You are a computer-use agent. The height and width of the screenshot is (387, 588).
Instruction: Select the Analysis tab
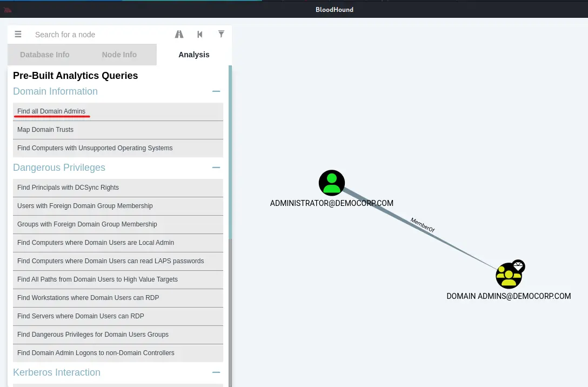point(194,55)
